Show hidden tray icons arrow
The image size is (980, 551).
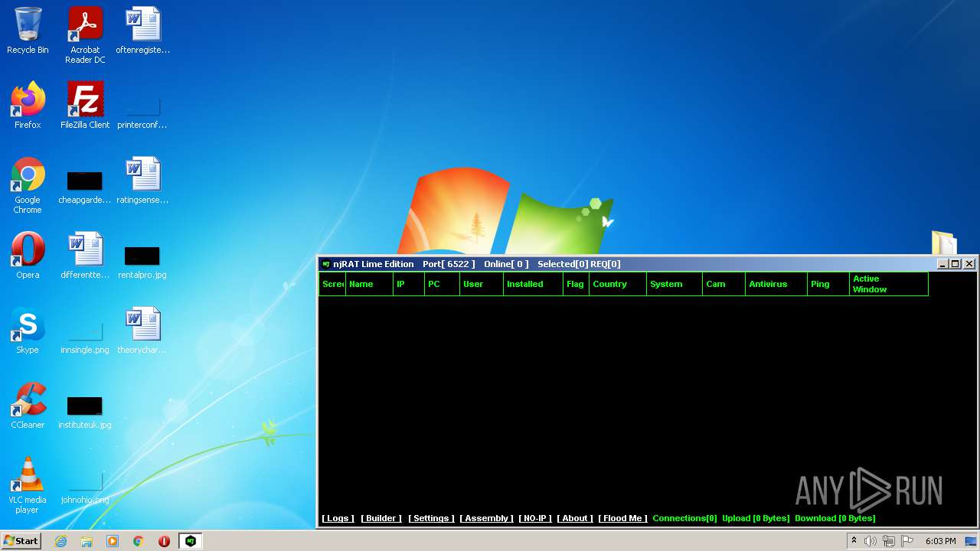coord(854,541)
